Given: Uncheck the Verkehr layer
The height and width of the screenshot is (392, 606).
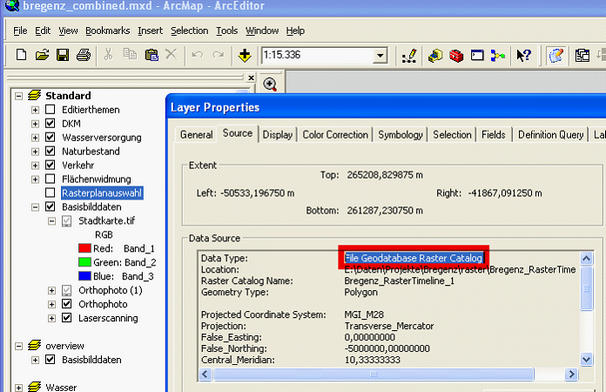Looking at the screenshot, I should pyautogui.click(x=50, y=165).
